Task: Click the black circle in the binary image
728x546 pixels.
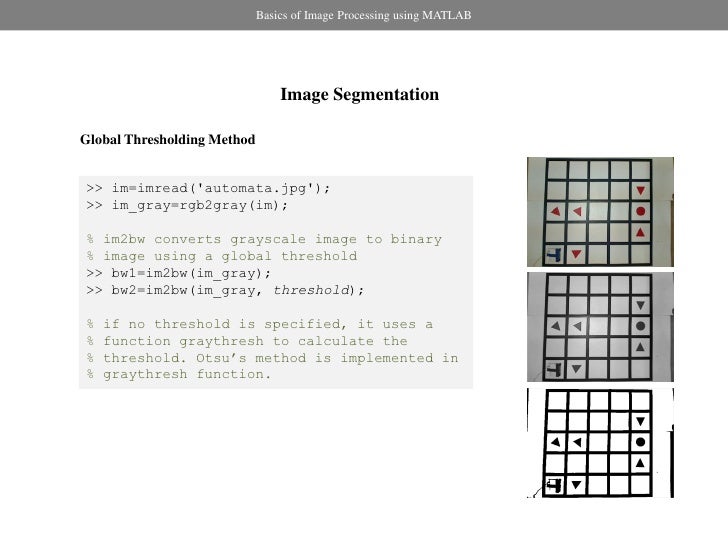Action: pyautogui.click(x=641, y=442)
